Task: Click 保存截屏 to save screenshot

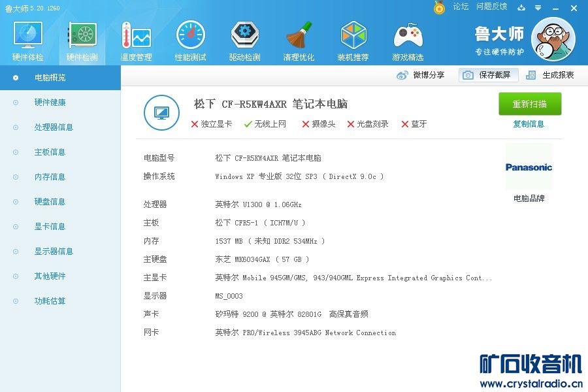Action: 488,75
